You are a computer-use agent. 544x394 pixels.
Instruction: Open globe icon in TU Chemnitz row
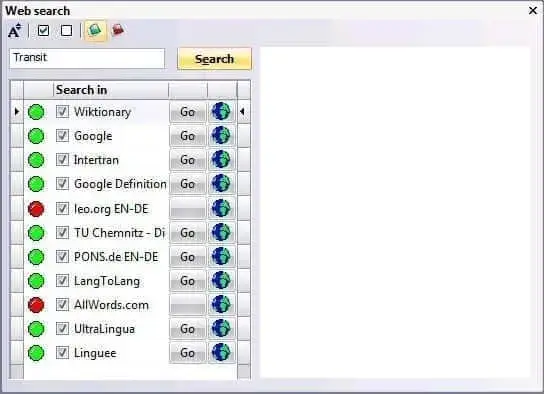[221, 232]
